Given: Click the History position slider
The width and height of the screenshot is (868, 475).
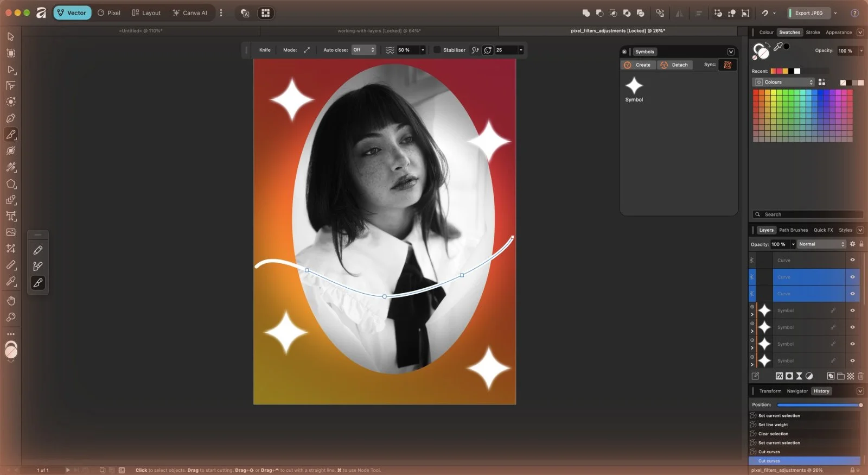Looking at the screenshot, I should 819,405.
